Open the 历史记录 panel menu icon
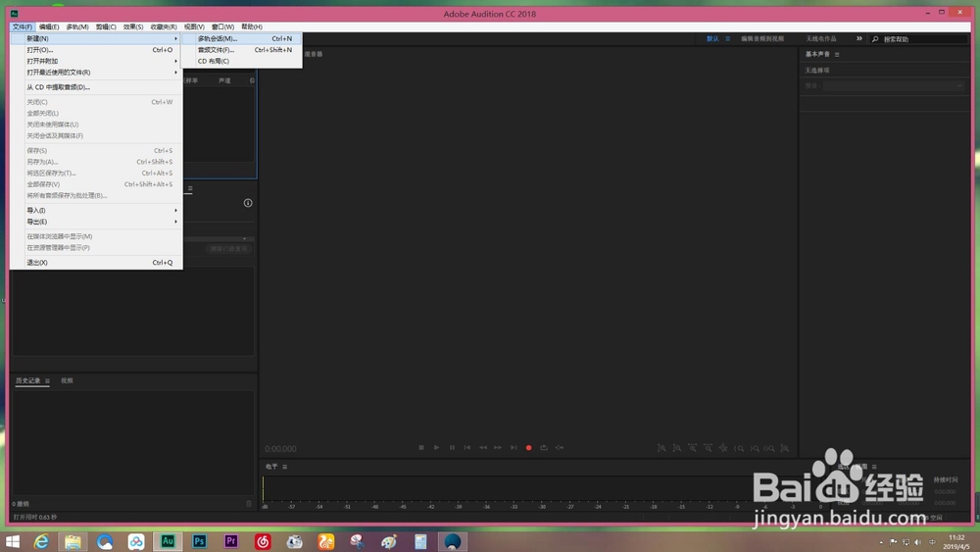Image resolution: width=980 pixels, height=552 pixels. 47,380
